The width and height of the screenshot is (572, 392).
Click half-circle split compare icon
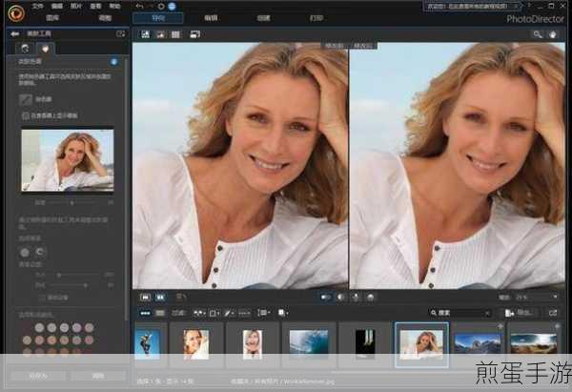(x=340, y=298)
